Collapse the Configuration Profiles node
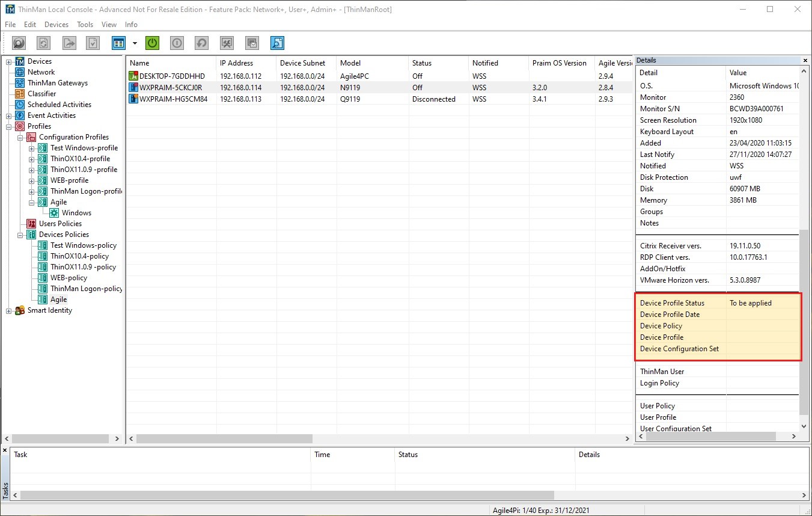The height and width of the screenshot is (516, 812). (20, 137)
